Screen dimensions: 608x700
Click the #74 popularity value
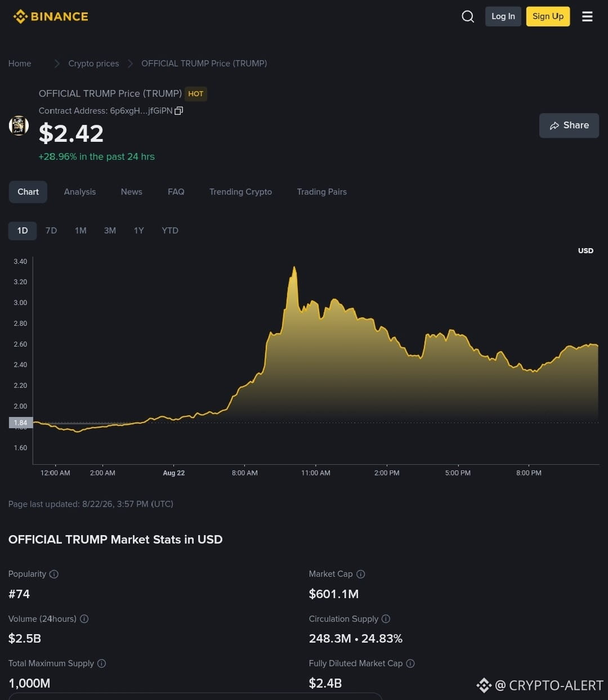pyautogui.click(x=19, y=594)
